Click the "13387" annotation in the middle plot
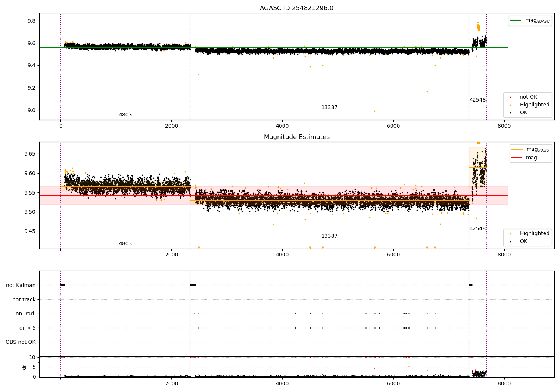Image resolution: width=560 pixels, height=392 pixels. point(329,236)
